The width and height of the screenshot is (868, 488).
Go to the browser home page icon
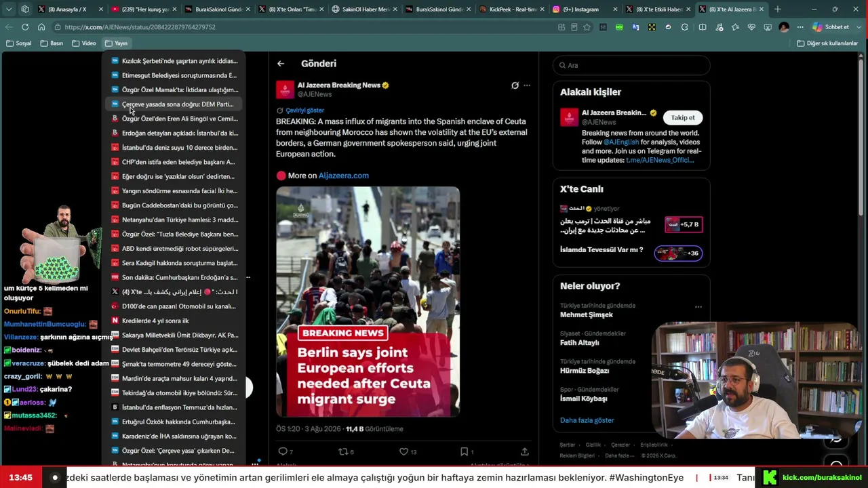(x=41, y=27)
